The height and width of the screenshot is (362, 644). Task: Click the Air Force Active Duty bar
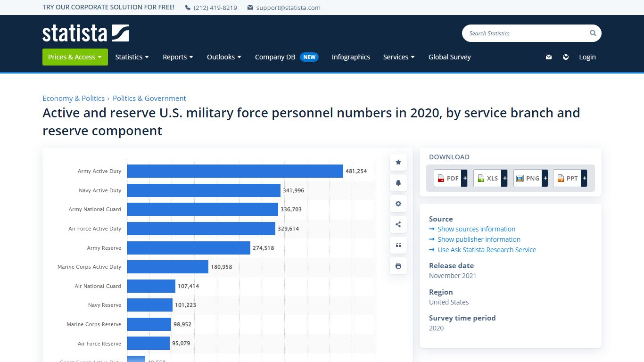pyautogui.click(x=201, y=229)
